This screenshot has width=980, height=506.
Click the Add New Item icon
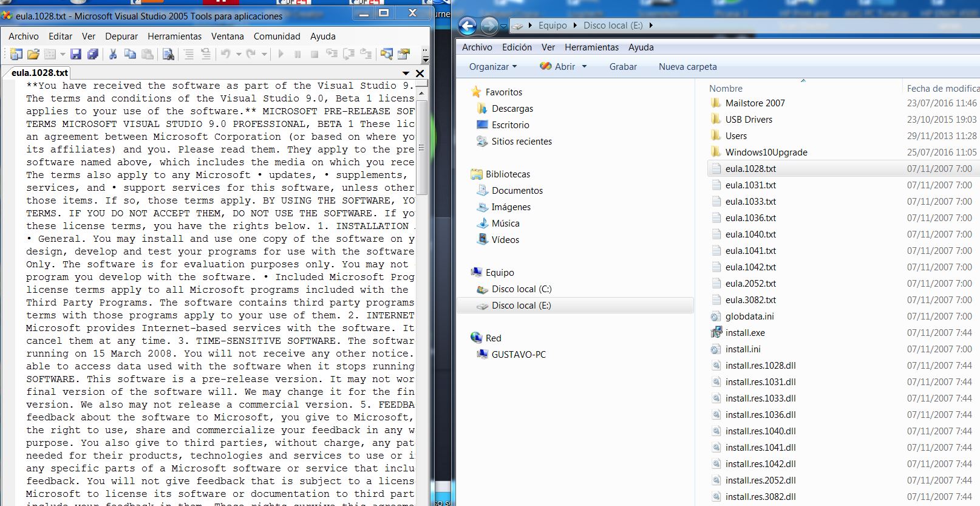(x=50, y=54)
